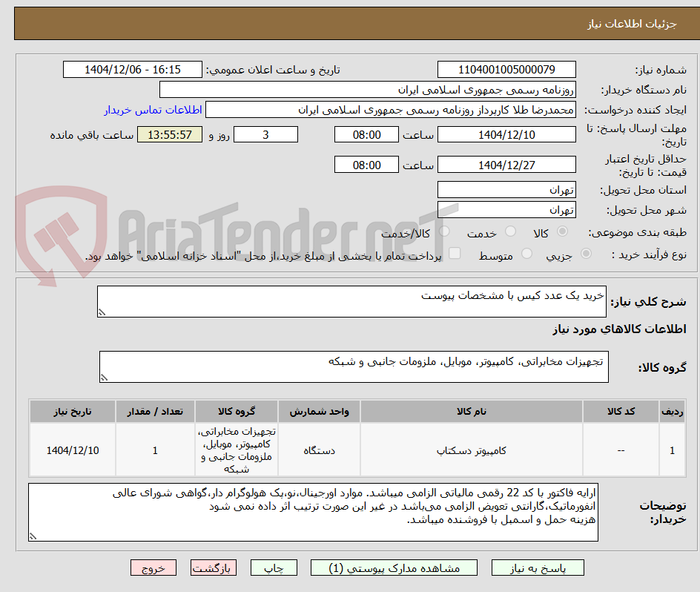Click resize handle of شرح کلی نیاز box
700x592 pixels.
pyautogui.click(x=102, y=313)
